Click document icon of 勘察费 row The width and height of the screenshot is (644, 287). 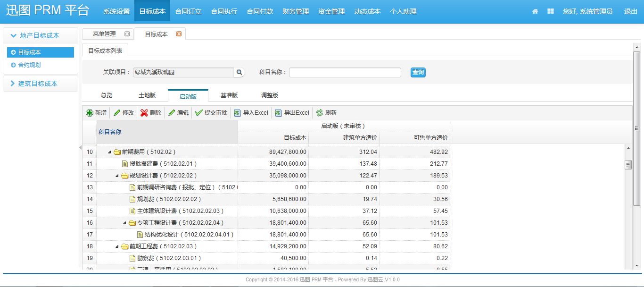pyautogui.click(x=132, y=258)
